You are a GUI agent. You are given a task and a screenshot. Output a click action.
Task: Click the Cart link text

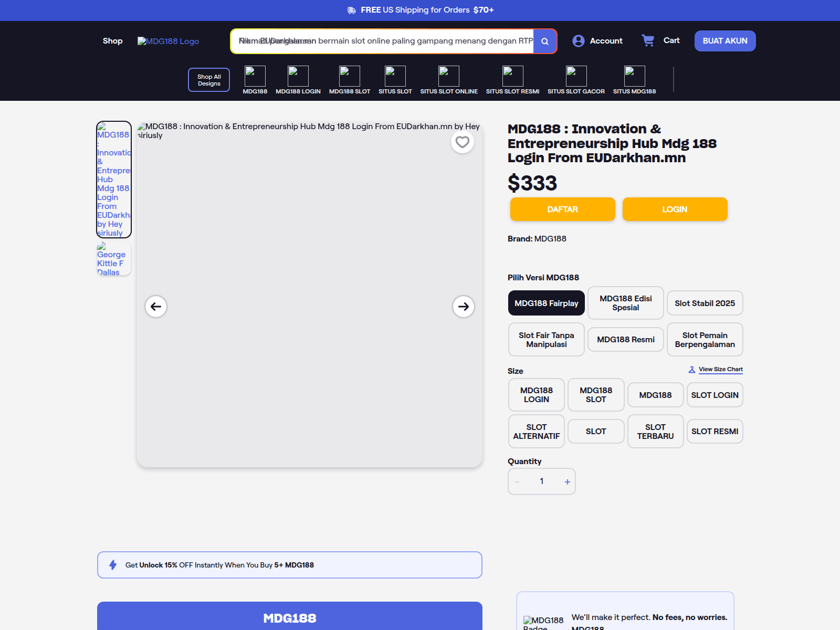pos(671,40)
